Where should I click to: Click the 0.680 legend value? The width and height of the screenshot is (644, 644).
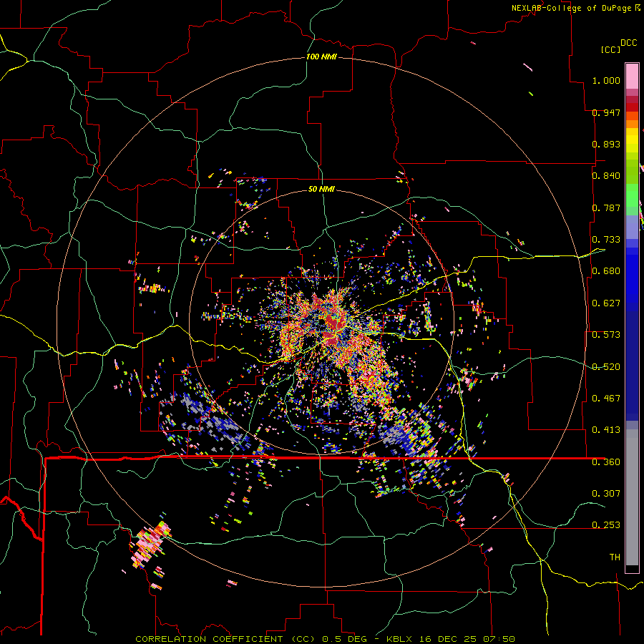coord(606,271)
